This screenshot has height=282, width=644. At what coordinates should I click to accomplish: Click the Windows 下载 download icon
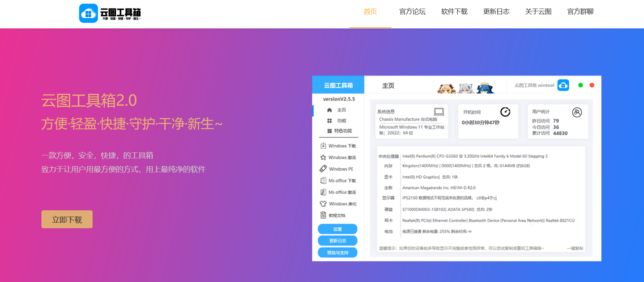323,146
